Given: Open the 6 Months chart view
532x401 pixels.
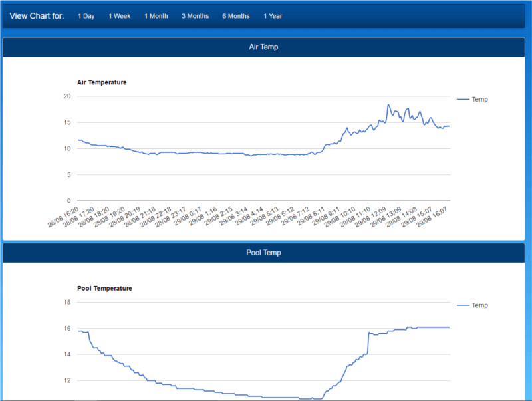Looking at the screenshot, I should coord(235,15).
